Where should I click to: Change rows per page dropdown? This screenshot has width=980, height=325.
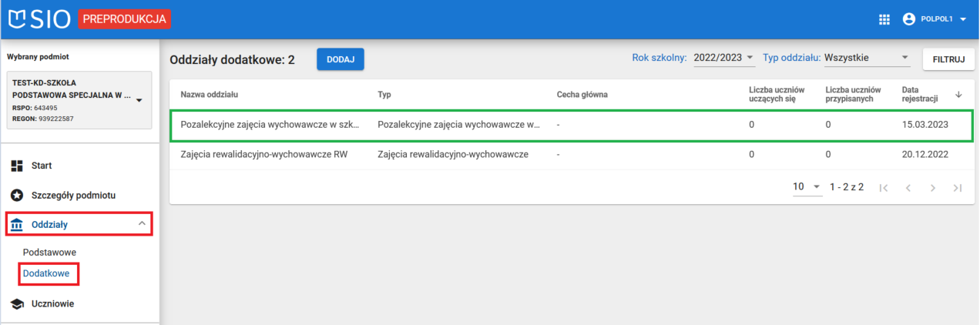[807, 187]
